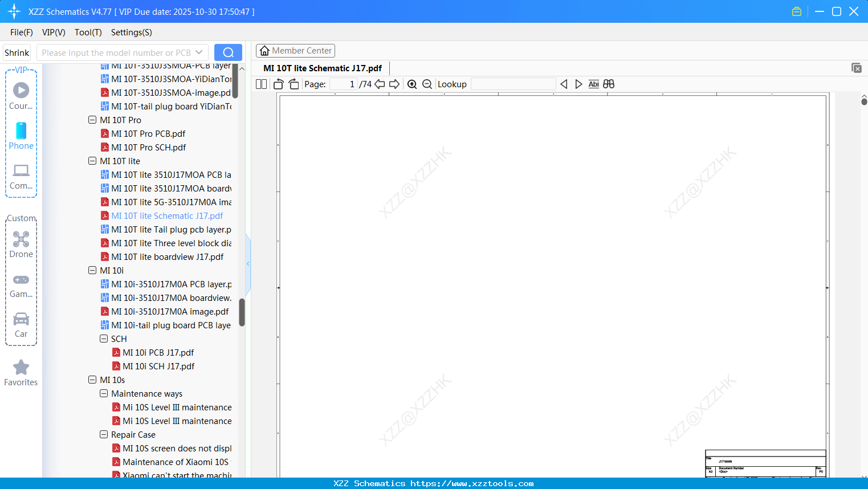868x489 pixels.
Task: Select the Phone sidebar category
Action: [21, 136]
